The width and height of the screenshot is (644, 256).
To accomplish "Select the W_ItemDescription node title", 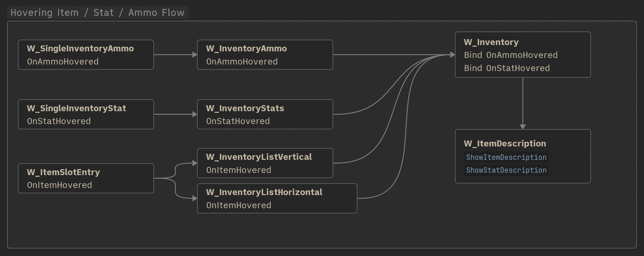I will click(x=505, y=143).
